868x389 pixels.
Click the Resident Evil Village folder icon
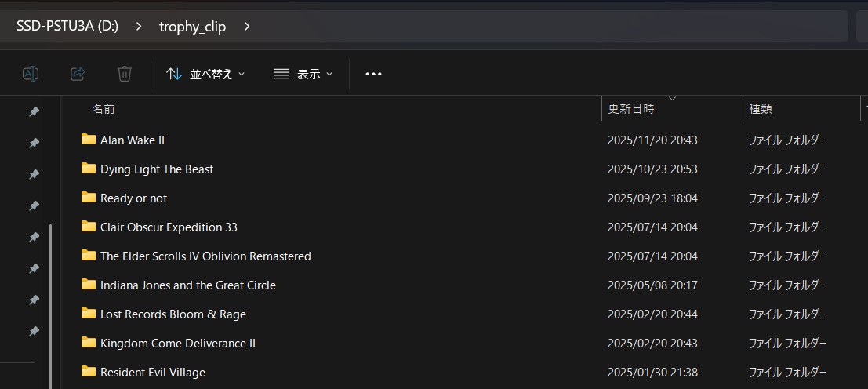(x=88, y=372)
